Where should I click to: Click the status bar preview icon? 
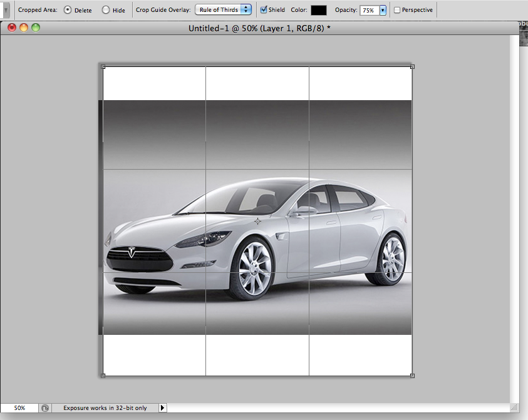coord(45,408)
